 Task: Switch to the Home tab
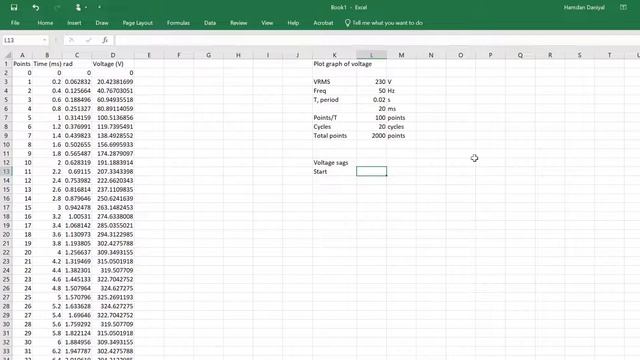pyautogui.click(x=45, y=23)
